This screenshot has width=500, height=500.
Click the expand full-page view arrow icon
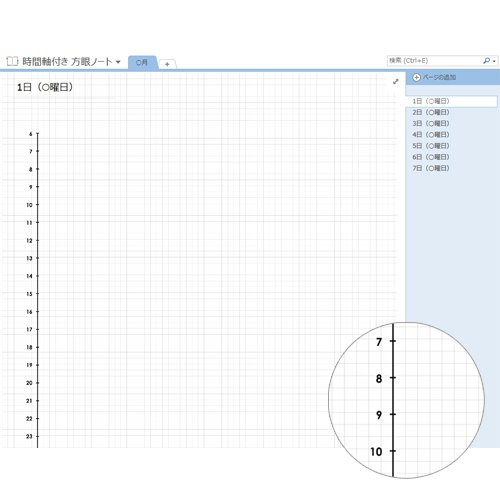tap(396, 81)
